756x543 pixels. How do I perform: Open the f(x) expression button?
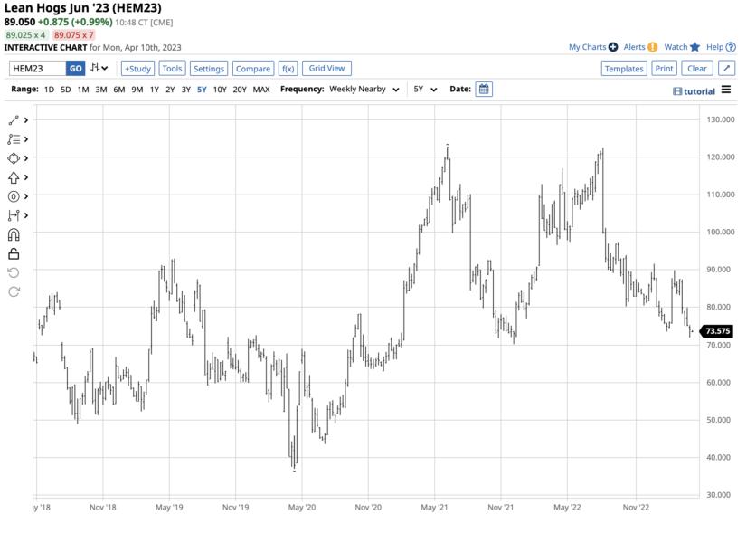click(x=288, y=69)
